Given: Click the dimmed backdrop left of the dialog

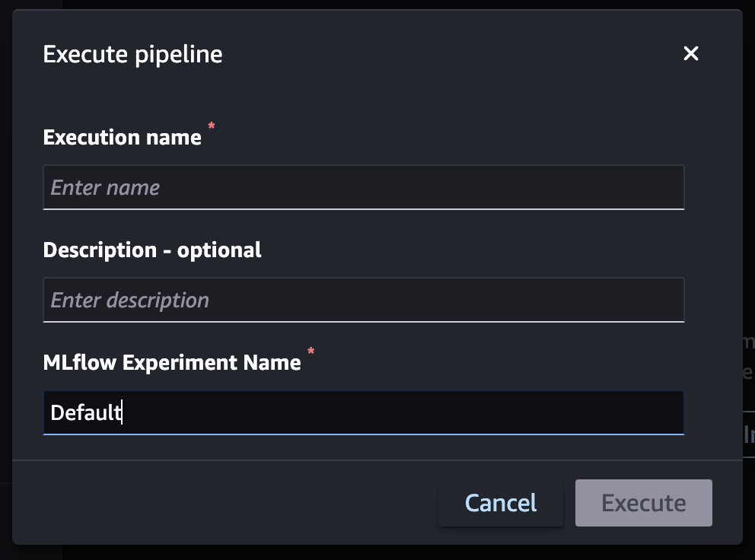Looking at the screenshot, I should point(5,304).
